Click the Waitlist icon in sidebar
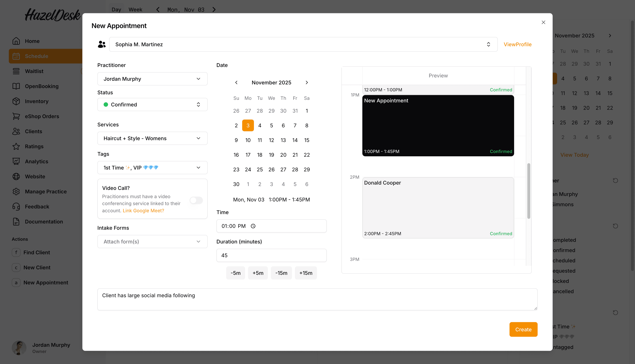This screenshot has height=364, width=635. 16,71
